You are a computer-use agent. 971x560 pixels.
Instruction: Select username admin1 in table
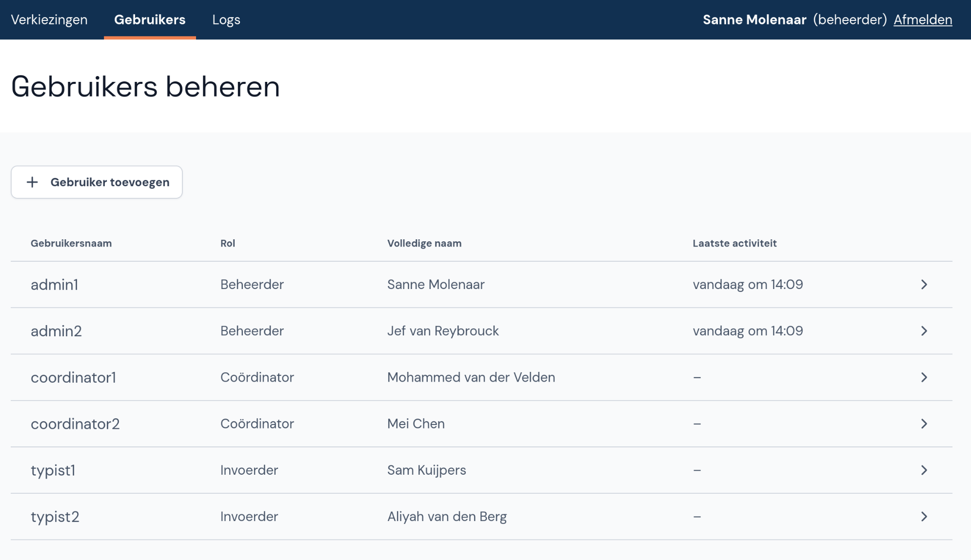(55, 285)
